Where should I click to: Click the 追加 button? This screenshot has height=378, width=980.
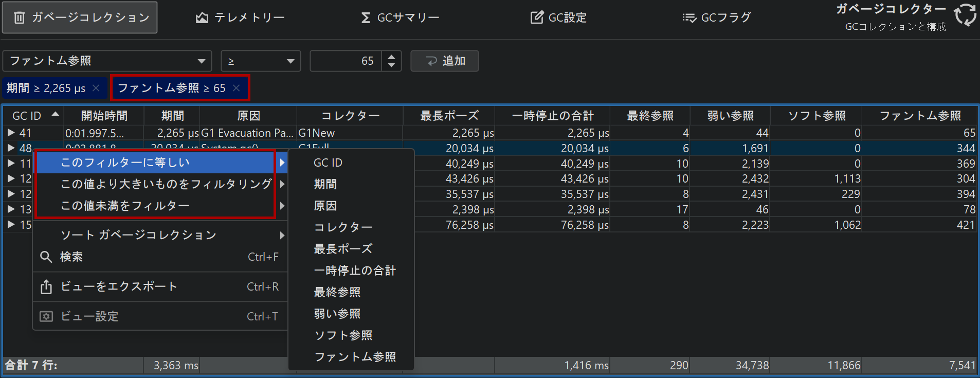pos(445,61)
